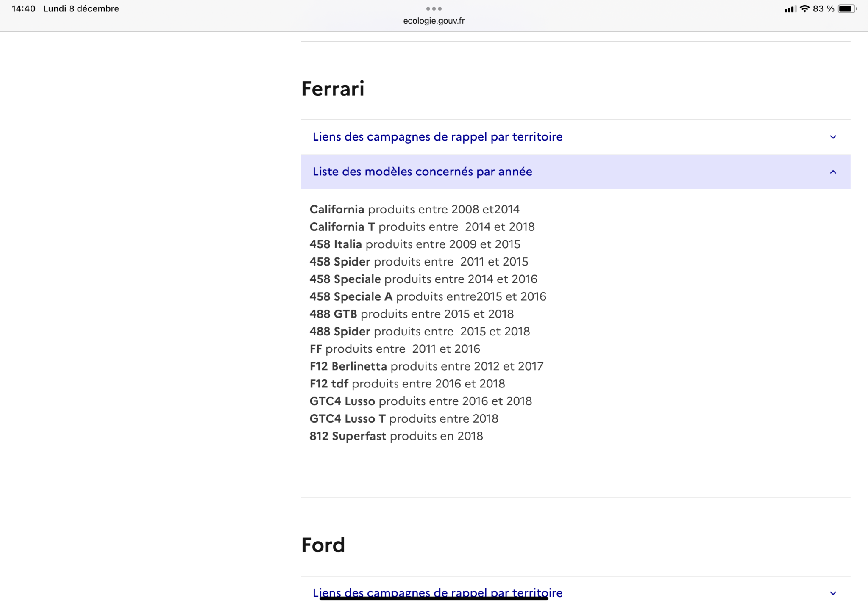
Task: Select the Ferrari heading
Action: (x=333, y=89)
